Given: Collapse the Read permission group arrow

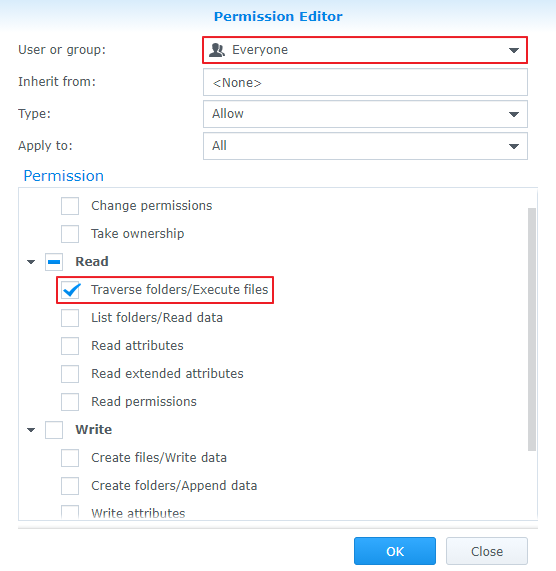Looking at the screenshot, I should [31, 262].
